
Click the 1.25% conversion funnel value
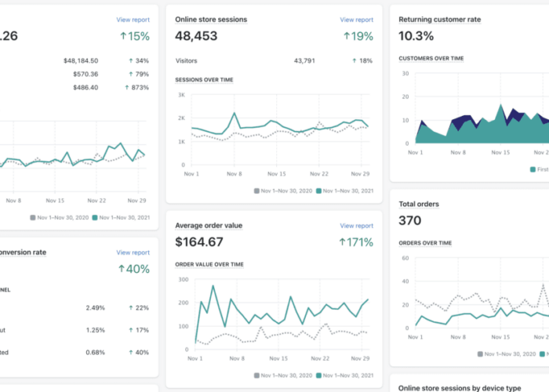[x=95, y=330]
